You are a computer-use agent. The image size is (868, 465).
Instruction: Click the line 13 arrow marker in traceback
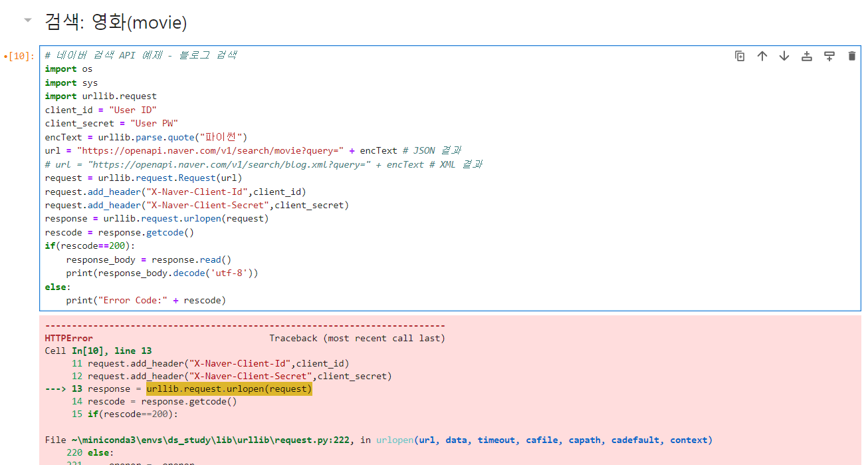(60, 388)
